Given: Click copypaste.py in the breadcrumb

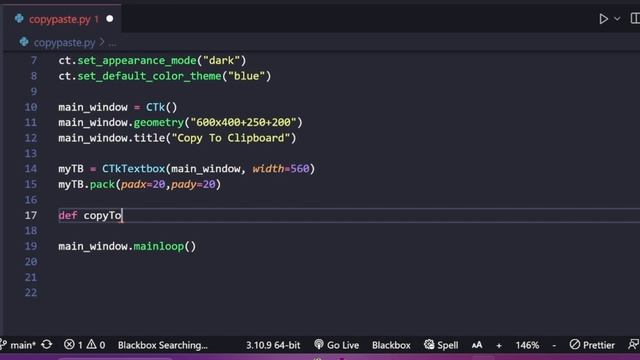Looking at the screenshot, I should [64, 42].
